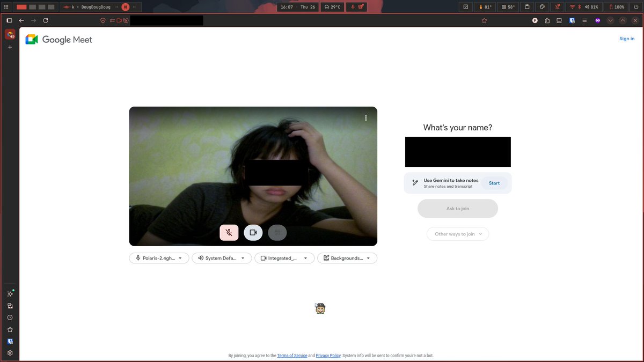This screenshot has height=362, width=644.
Task: Start Gemini note taking
Action: 494,183
